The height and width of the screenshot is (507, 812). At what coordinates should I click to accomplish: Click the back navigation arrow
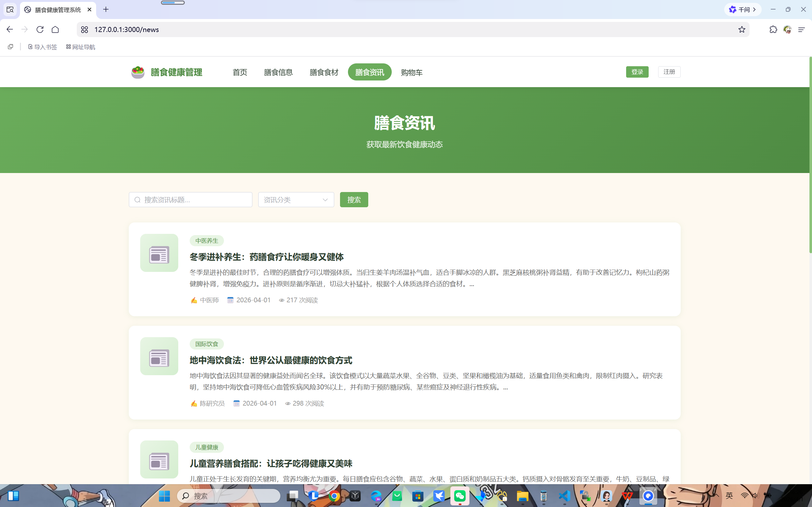click(x=10, y=29)
